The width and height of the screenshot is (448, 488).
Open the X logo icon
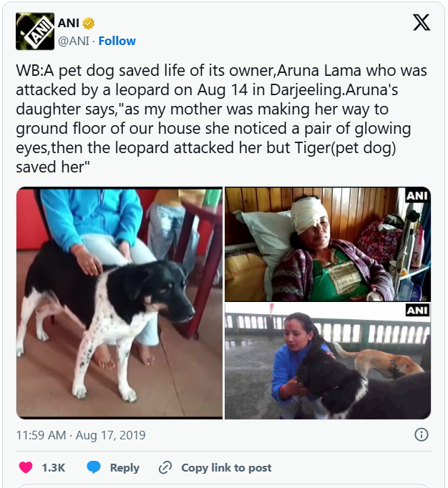422,23
